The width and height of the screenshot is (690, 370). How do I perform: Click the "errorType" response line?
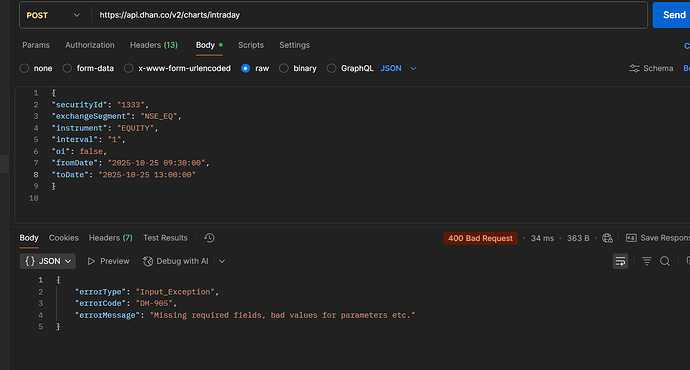click(x=147, y=292)
